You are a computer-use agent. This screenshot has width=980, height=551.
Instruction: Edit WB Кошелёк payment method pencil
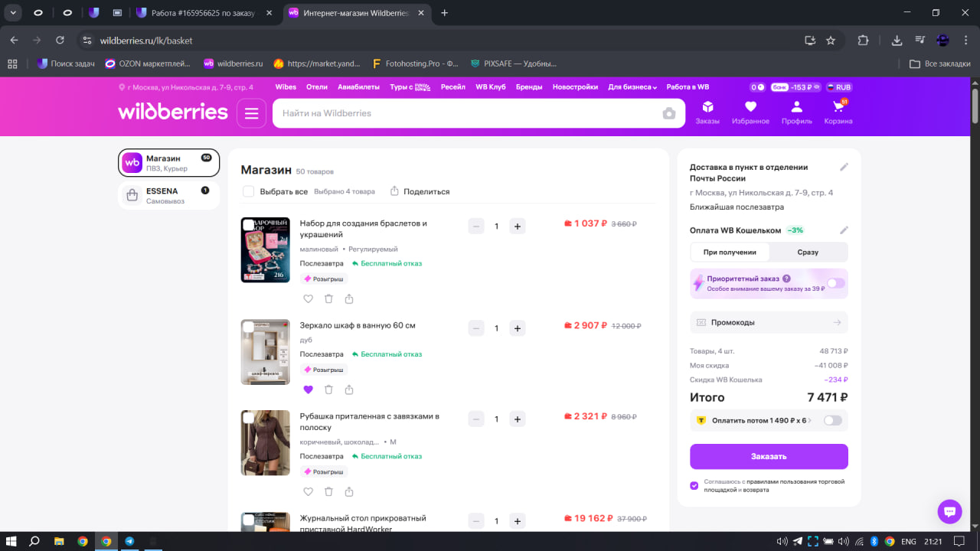point(844,230)
